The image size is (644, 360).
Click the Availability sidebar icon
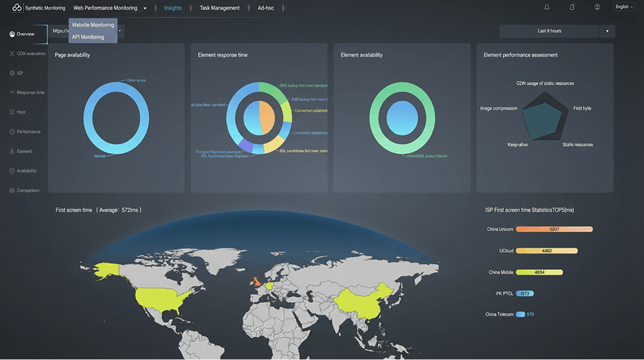(x=12, y=170)
